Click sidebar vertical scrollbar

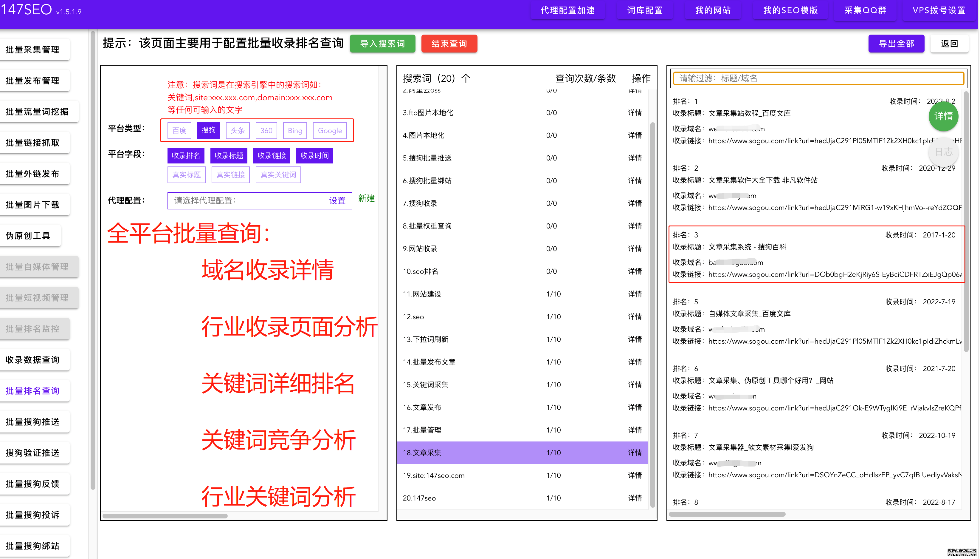93,260
